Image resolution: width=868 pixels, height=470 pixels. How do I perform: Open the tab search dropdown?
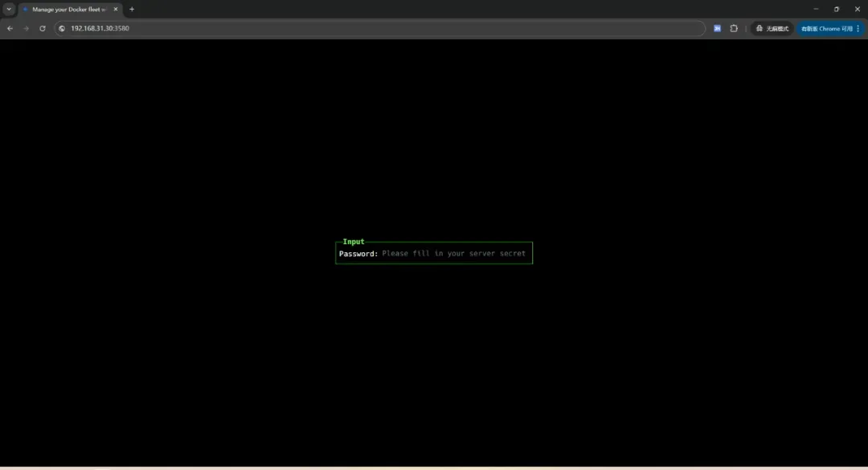coord(9,10)
